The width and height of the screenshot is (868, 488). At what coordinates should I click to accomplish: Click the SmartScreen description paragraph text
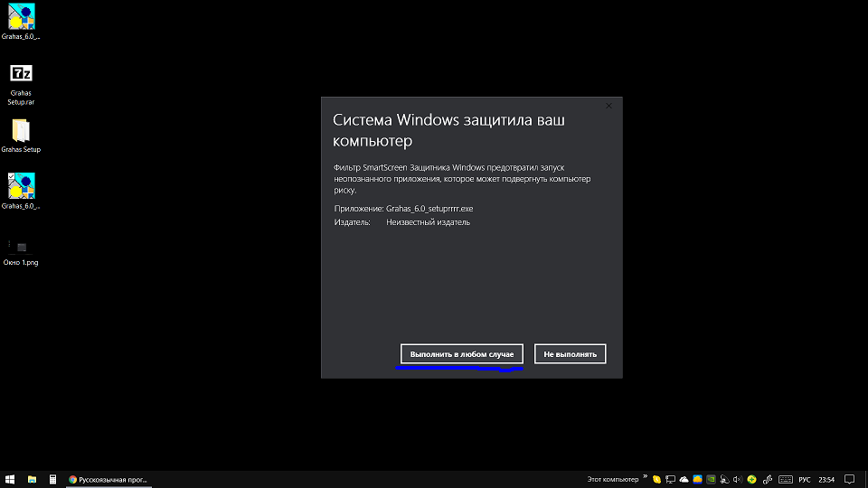pos(462,179)
